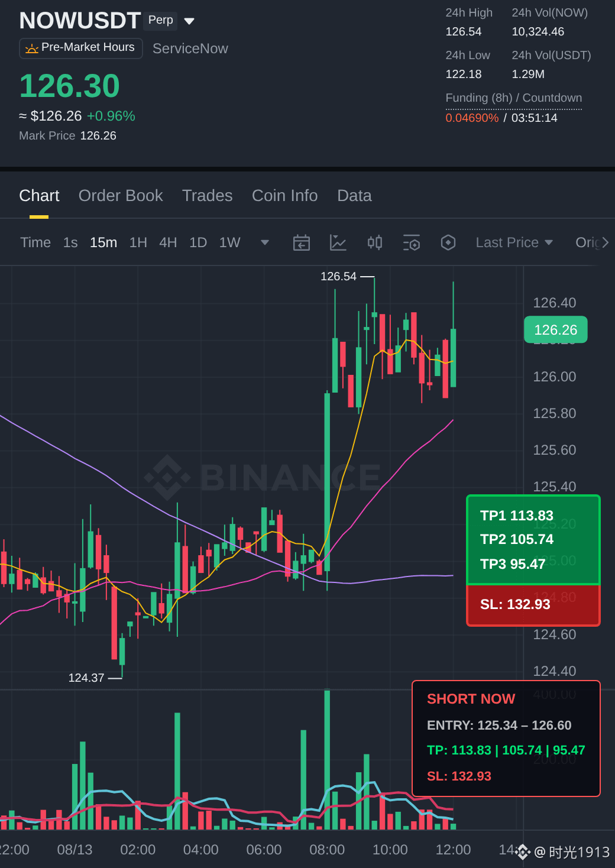This screenshot has width=615, height=868.
Task: Open the Trades tab
Action: pos(208,196)
